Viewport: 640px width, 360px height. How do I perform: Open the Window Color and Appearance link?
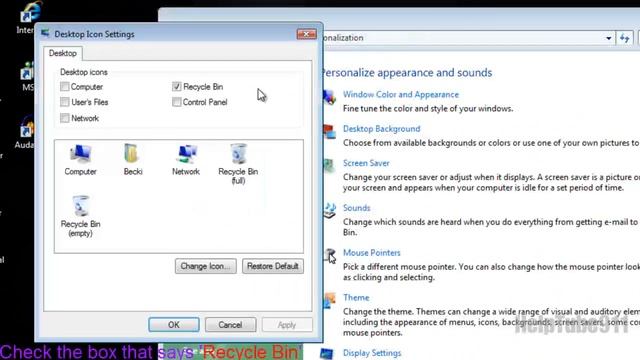point(400,94)
